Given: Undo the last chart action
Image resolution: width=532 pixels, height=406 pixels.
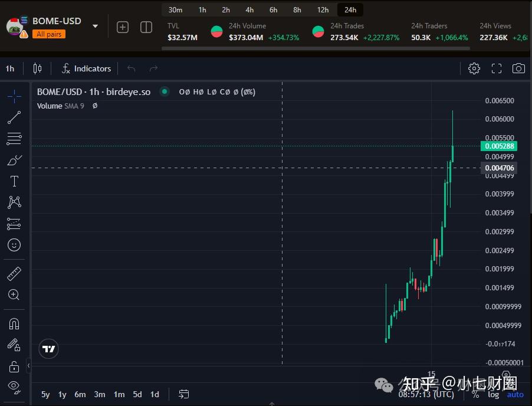Looking at the screenshot, I should click(x=132, y=68).
